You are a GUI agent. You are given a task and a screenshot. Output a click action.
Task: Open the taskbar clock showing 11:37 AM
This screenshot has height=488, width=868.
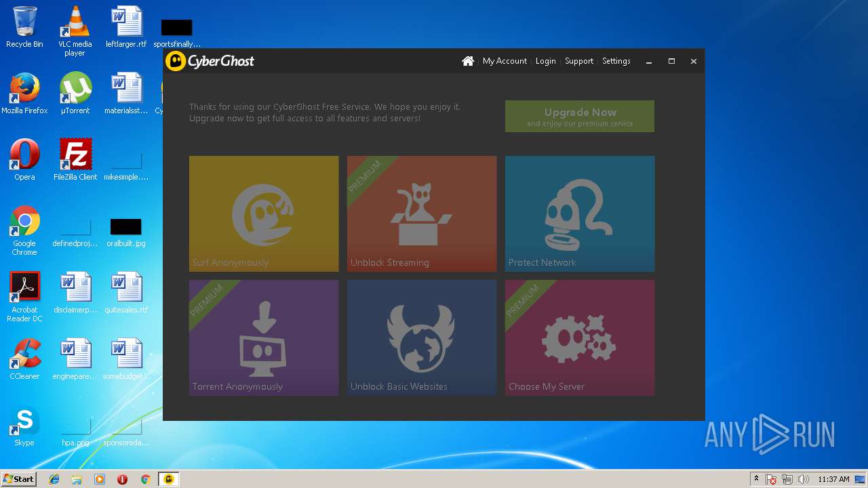833,479
